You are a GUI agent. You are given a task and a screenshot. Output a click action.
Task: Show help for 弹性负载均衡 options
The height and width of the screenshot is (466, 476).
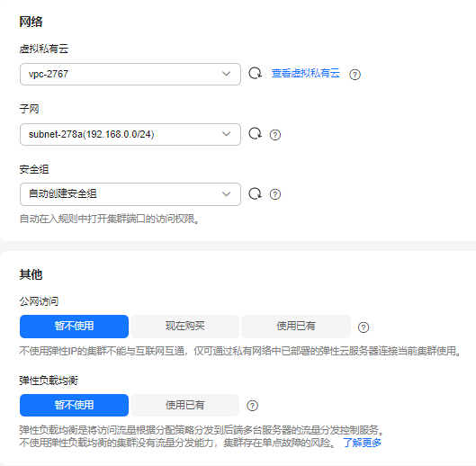coord(252,406)
